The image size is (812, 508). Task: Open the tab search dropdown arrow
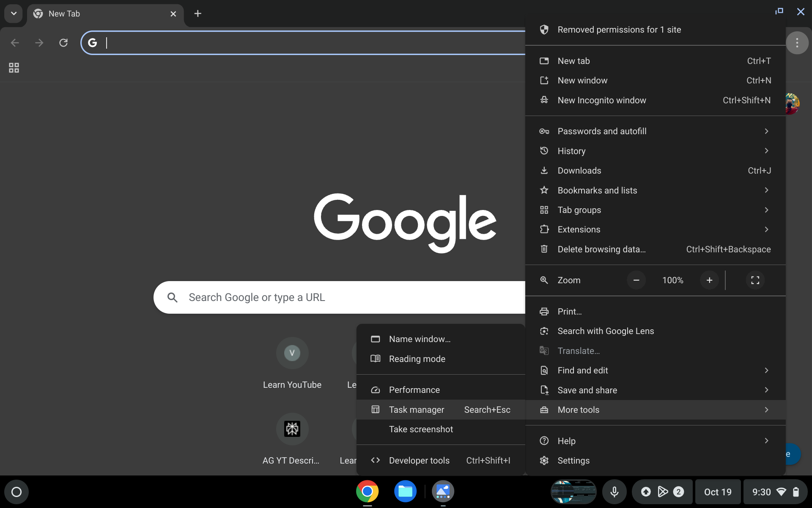[x=14, y=14]
